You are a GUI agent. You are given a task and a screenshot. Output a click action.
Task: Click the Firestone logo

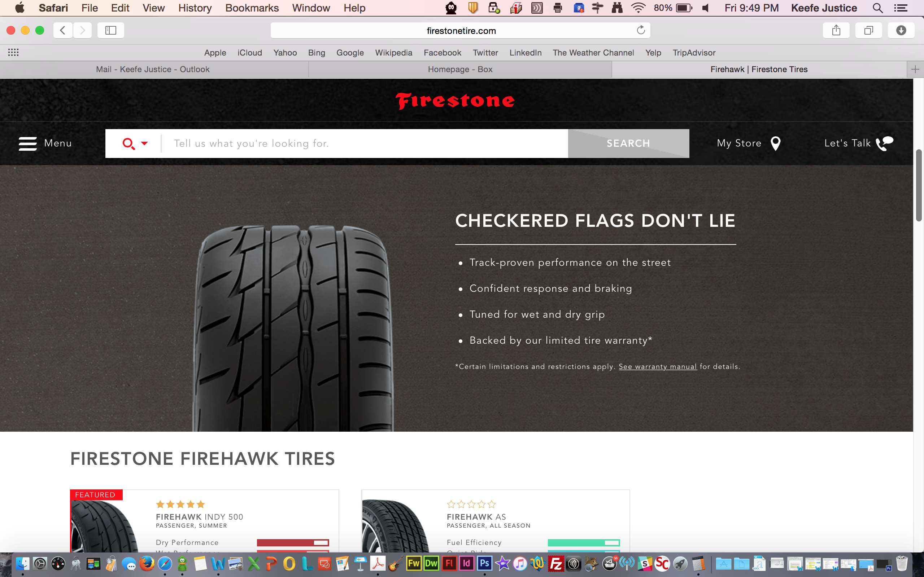pyautogui.click(x=455, y=101)
